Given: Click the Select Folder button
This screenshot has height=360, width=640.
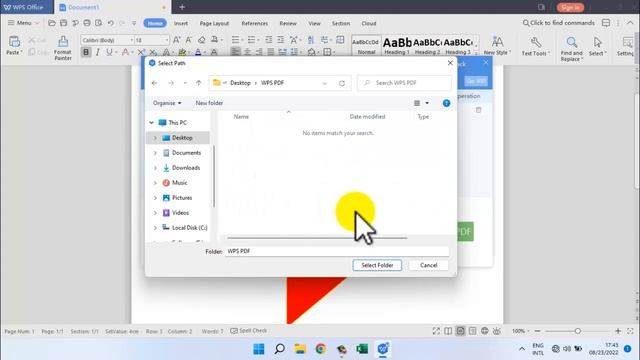Looking at the screenshot, I should (x=377, y=265).
